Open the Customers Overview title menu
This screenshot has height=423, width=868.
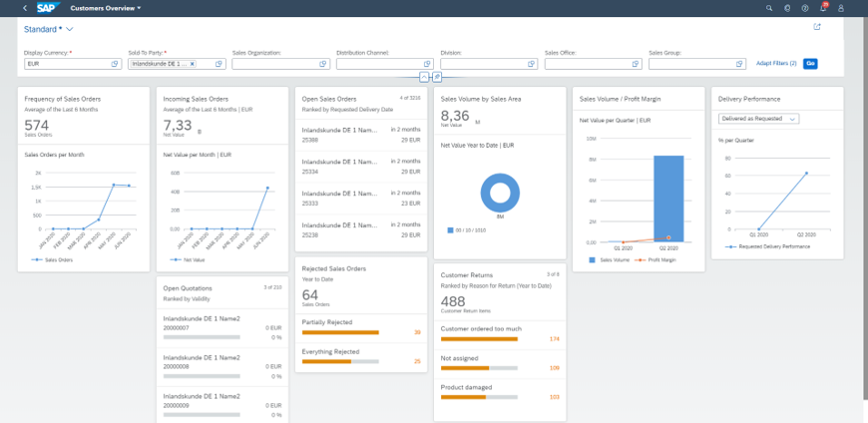pyautogui.click(x=106, y=7)
